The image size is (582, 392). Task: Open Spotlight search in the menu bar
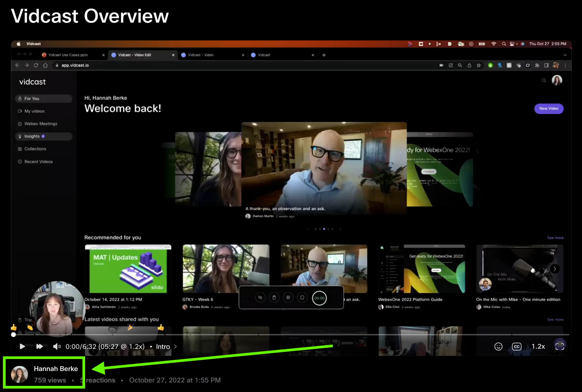click(504, 44)
